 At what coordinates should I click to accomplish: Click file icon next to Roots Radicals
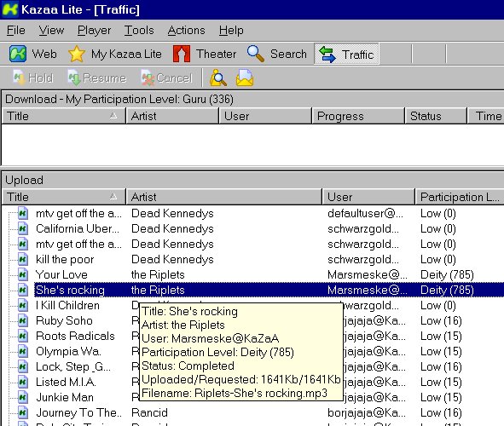(x=22, y=336)
